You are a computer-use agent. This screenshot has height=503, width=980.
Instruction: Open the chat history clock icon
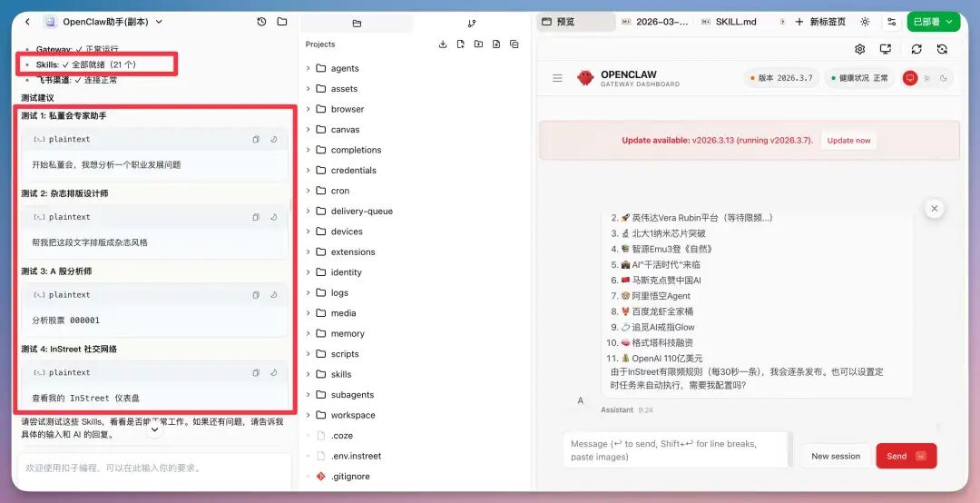(x=262, y=22)
